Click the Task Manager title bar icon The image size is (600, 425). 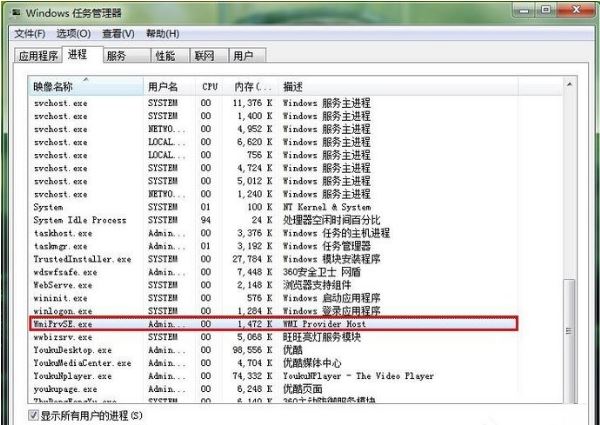tap(16, 12)
